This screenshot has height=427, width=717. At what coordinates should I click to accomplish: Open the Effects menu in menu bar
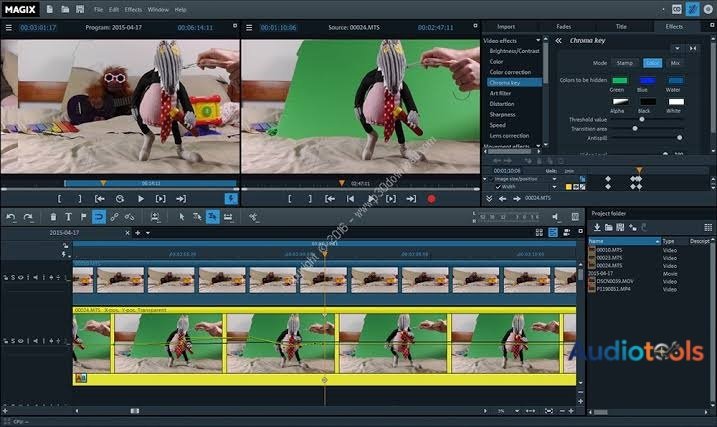pos(133,10)
